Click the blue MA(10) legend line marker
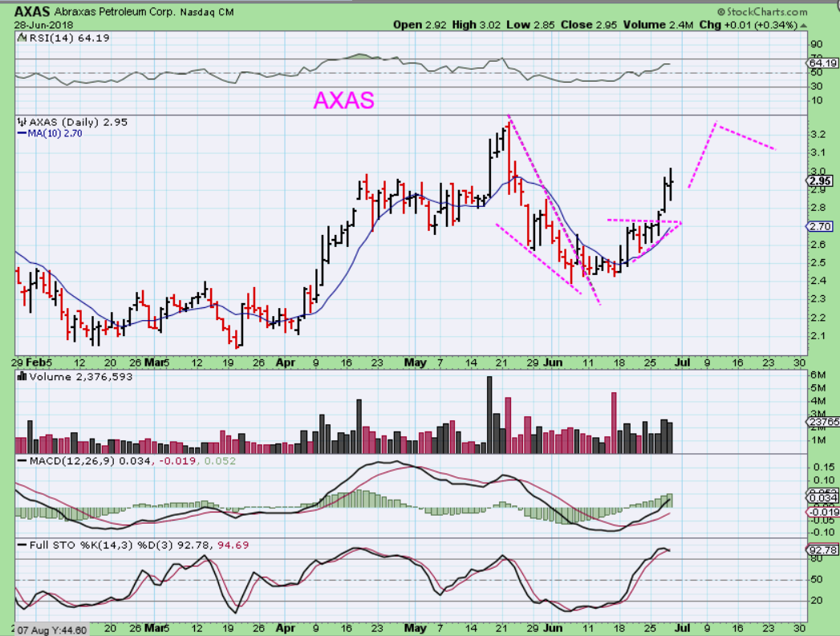Screen dimensions: 840x636 (22, 133)
